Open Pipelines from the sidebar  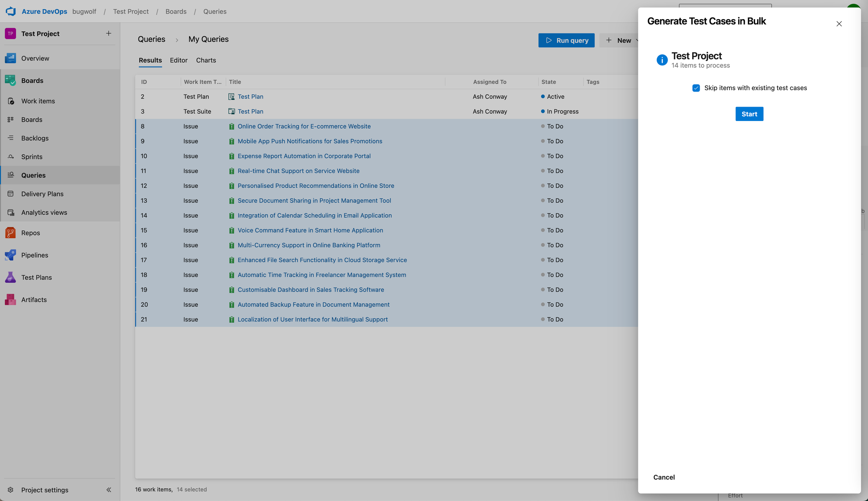[x=34, y=255]
